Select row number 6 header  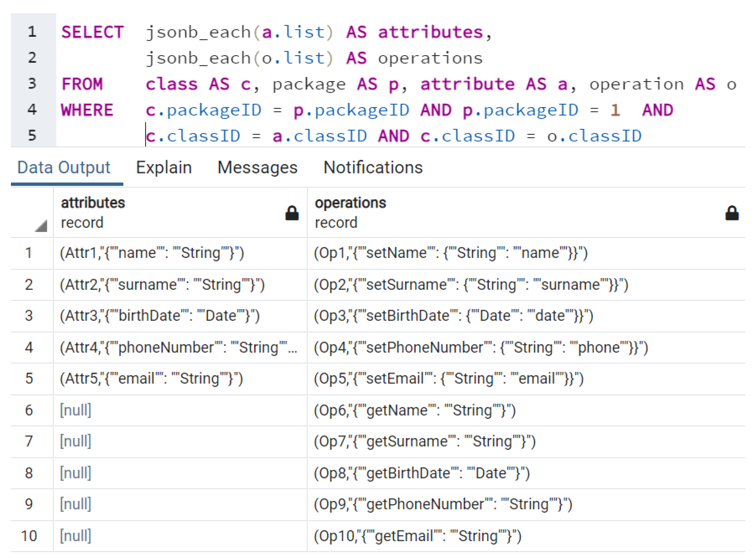click(29, 410)
